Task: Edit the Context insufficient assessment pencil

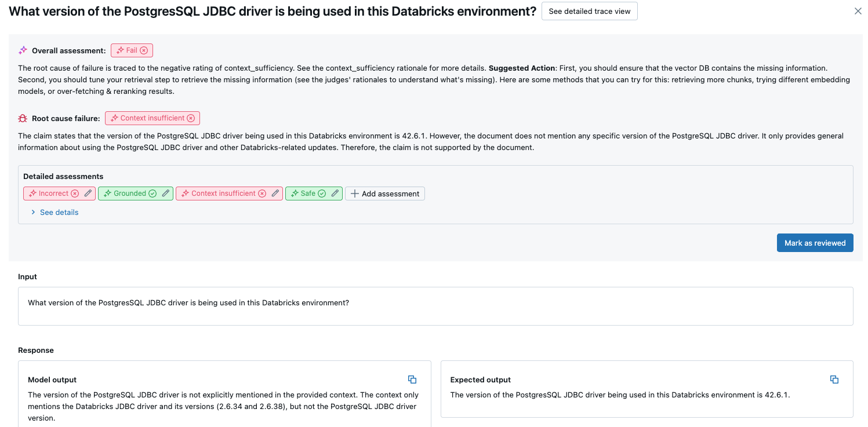Action: pyautogui.click(x=275, y=194)
